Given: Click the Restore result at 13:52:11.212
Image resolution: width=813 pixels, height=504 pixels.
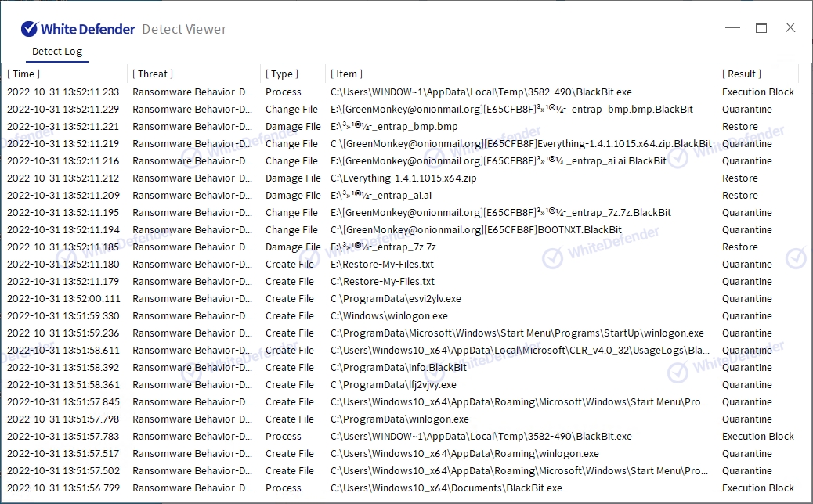Looking at the screenshot, I should [x=740, y=178].
